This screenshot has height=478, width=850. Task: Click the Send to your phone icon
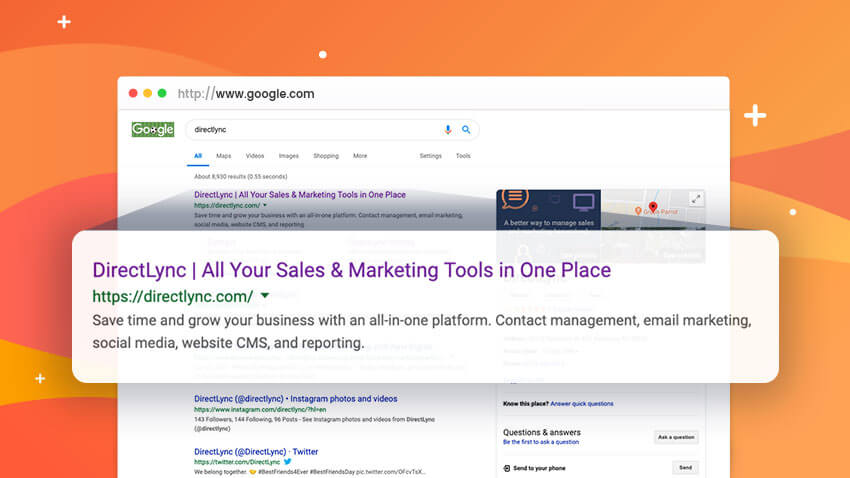tap(507, 467)
